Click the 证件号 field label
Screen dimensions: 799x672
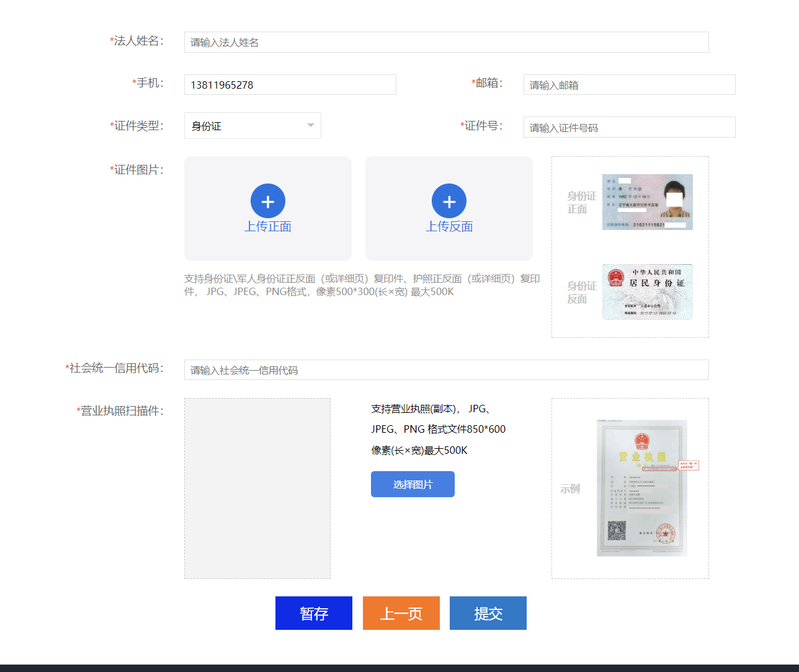pos(482,126)
